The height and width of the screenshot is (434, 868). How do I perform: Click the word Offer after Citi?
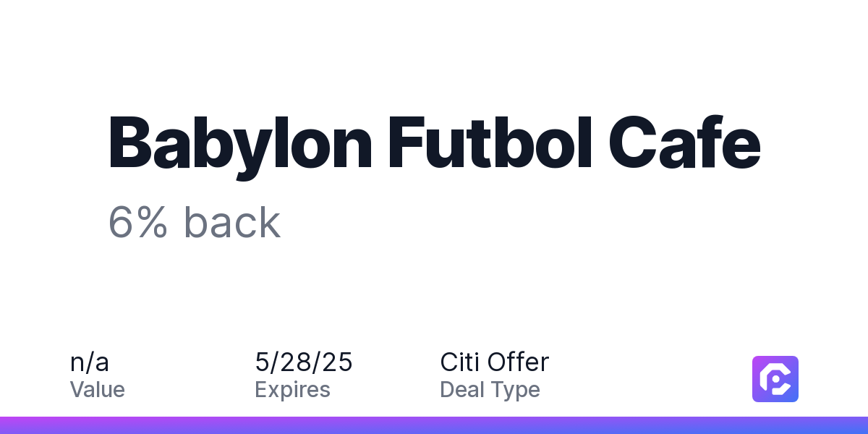click(519, 362)
